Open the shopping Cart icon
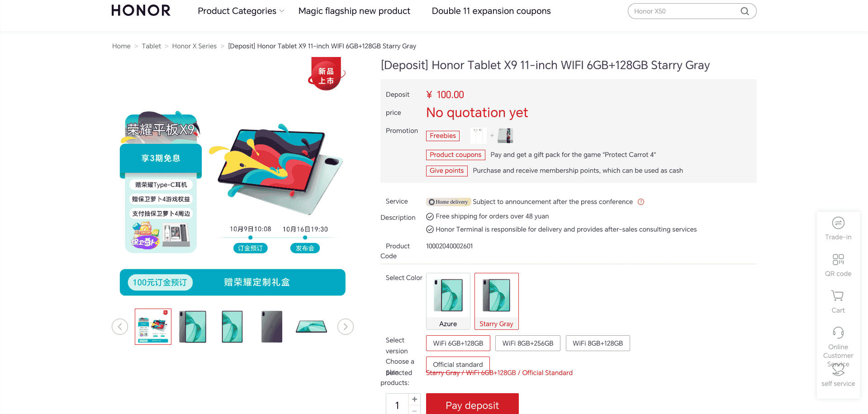The height and width of the screenshot is (414, 868). click(838, 296)
